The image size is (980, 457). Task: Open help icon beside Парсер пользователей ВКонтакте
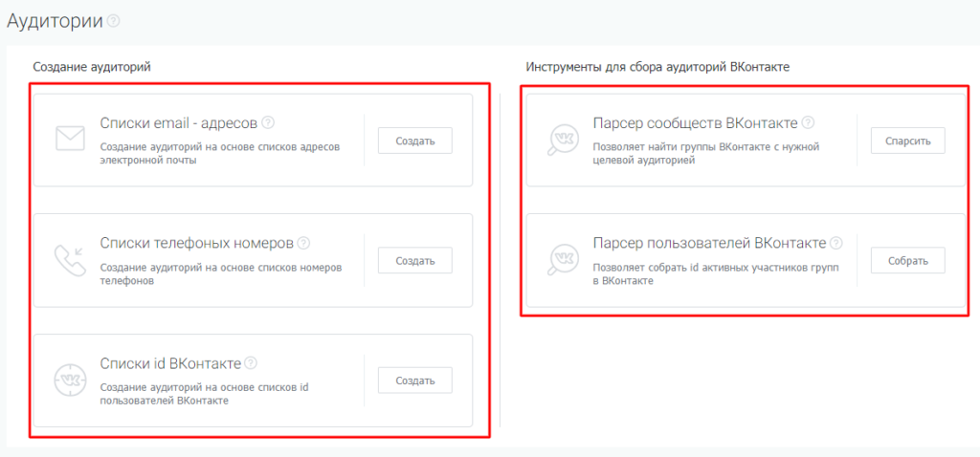click(x=835, y=243)
